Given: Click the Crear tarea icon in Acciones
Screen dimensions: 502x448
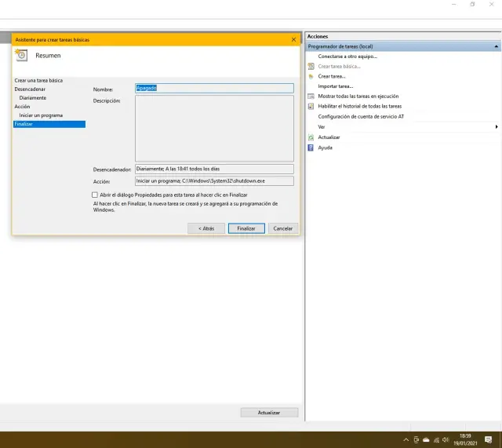Looking at the screenshot, I should click(311, 76).
